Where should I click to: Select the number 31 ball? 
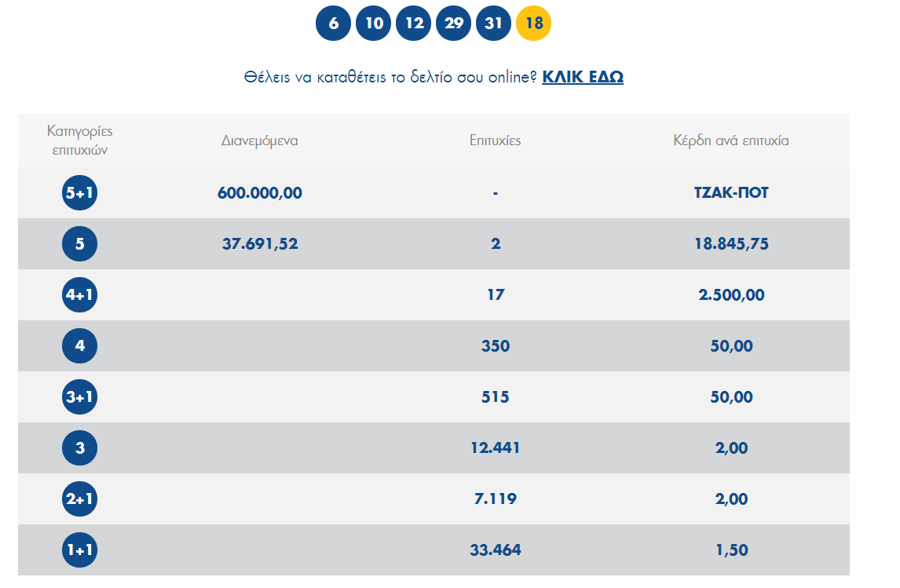tap(494, 23)
